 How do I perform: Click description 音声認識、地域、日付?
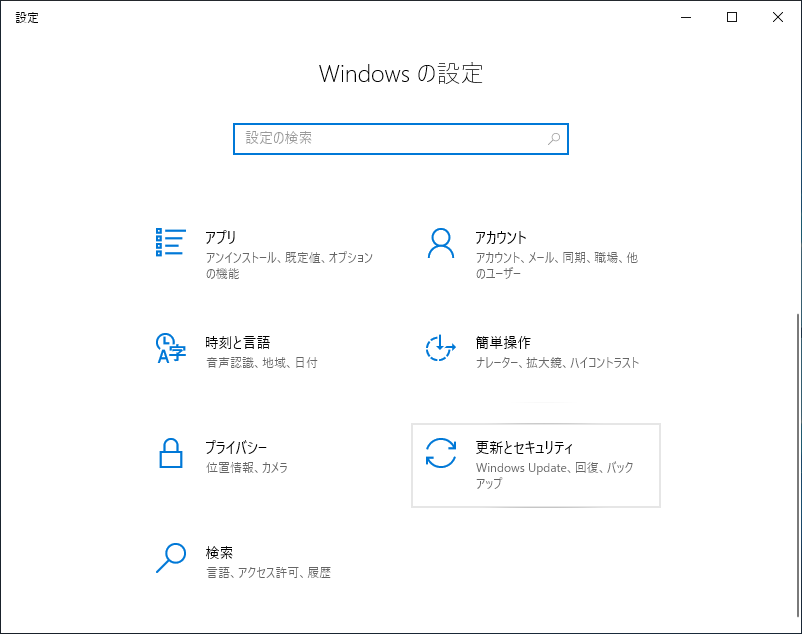click(261, 363)
